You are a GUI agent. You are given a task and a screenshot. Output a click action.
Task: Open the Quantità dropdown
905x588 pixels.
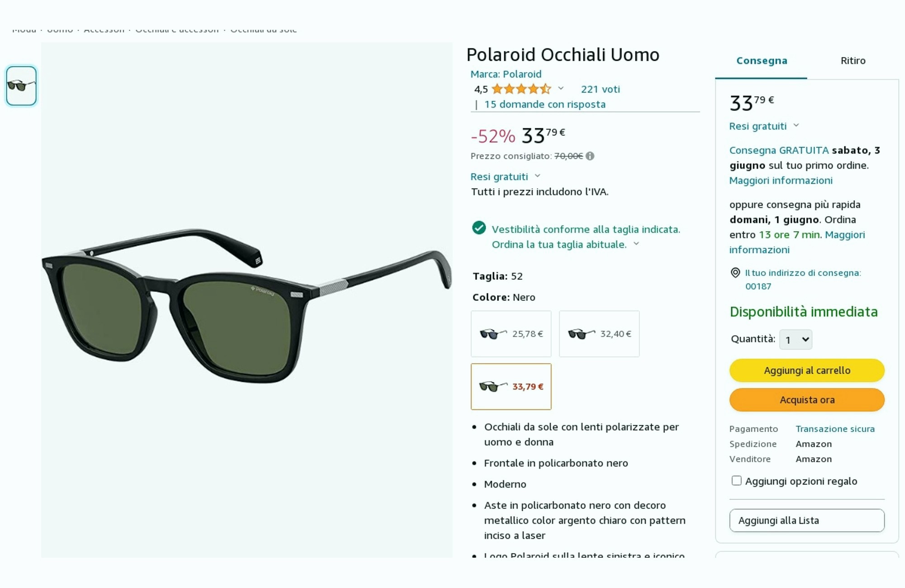[795, 339]
